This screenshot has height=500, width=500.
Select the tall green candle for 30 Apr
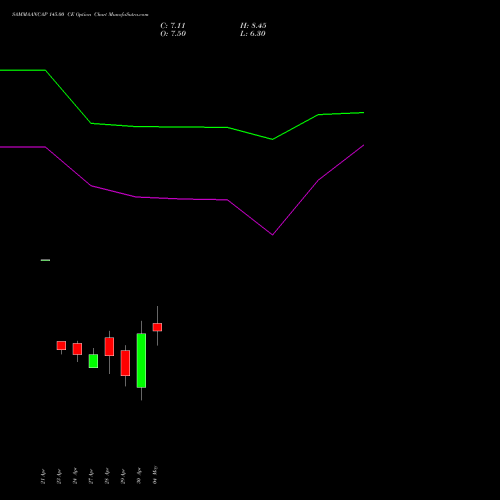[141, 360]
